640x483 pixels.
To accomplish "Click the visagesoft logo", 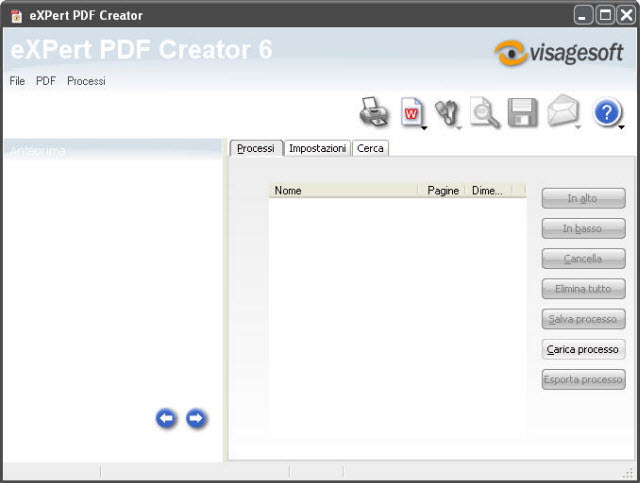I will (x=559, y=53).
